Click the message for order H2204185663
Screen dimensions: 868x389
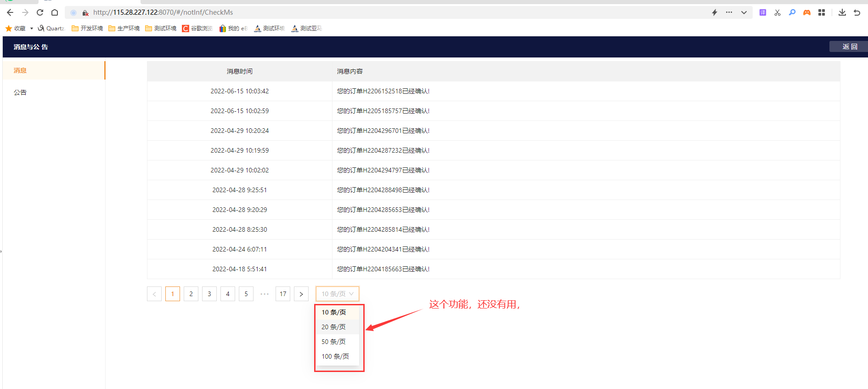[383, 269]
